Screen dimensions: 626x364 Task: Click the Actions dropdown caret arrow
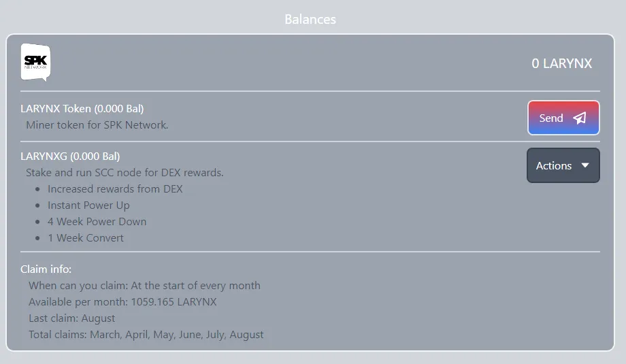585,165
